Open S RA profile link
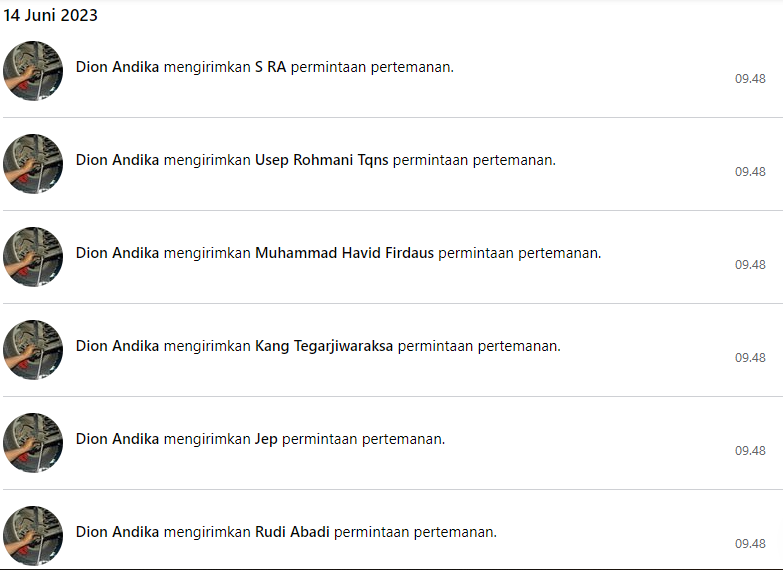 tap(270, 67)
